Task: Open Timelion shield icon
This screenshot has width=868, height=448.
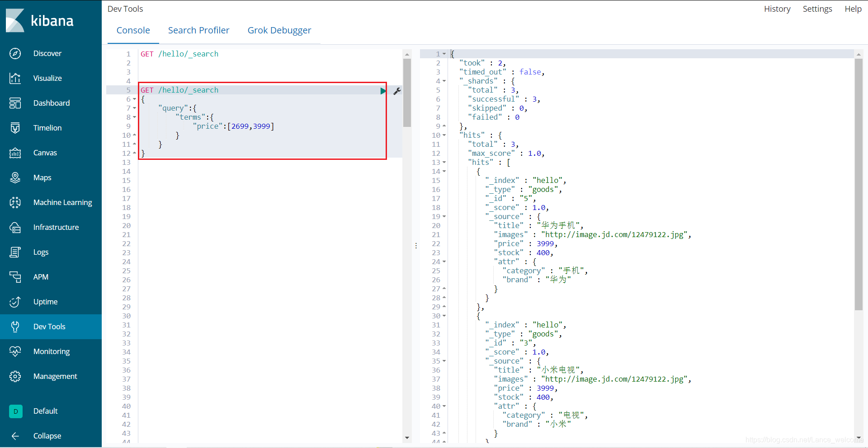Action: (x=15, y=128)
